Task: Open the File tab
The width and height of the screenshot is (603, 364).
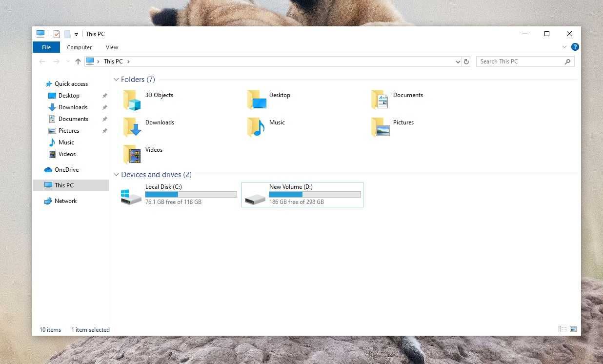Action: 46,47
